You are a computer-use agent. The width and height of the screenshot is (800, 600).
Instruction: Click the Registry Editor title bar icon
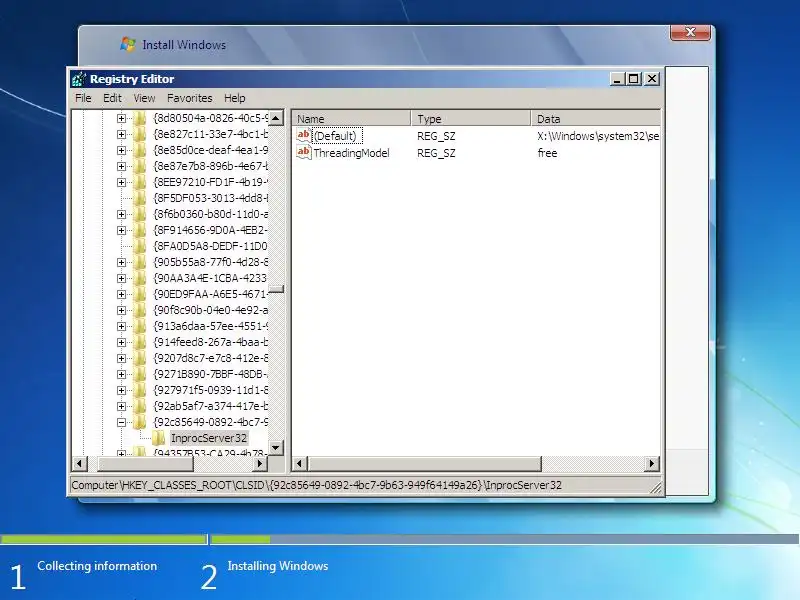pyautogui.click(x=79, y=79)
